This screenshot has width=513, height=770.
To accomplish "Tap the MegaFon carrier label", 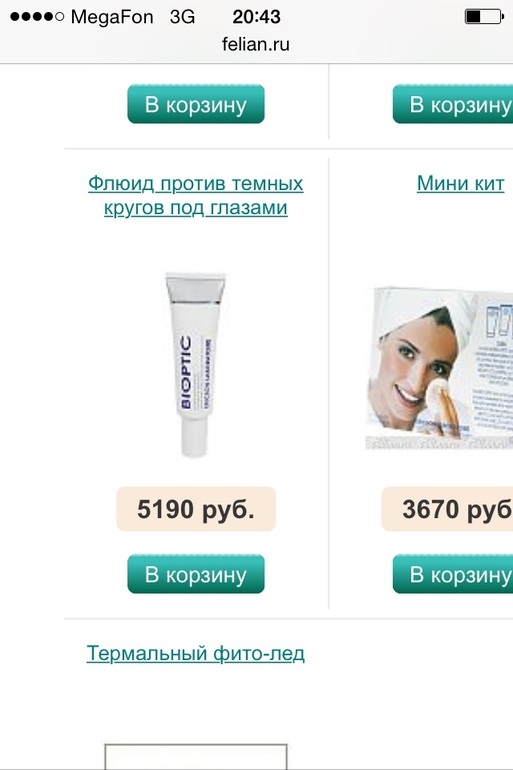I will (112, 17).
